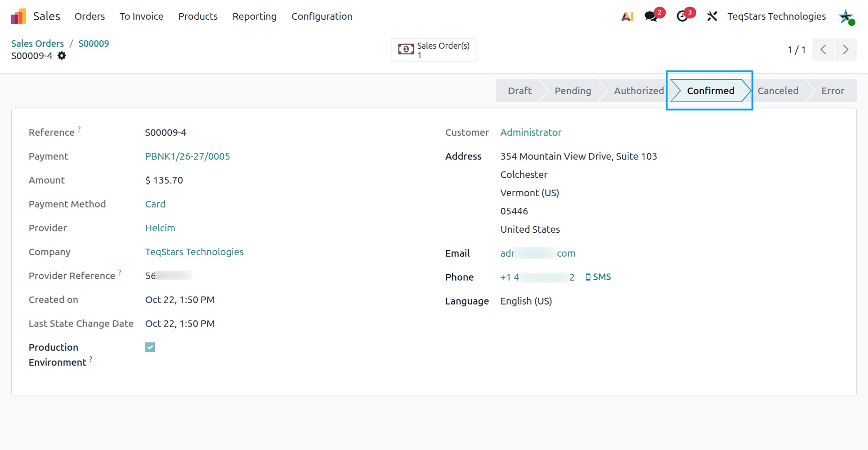Open the gear actions menu beside S00009-4
This screenshot has width=868, height=450.
coord(62,56)
